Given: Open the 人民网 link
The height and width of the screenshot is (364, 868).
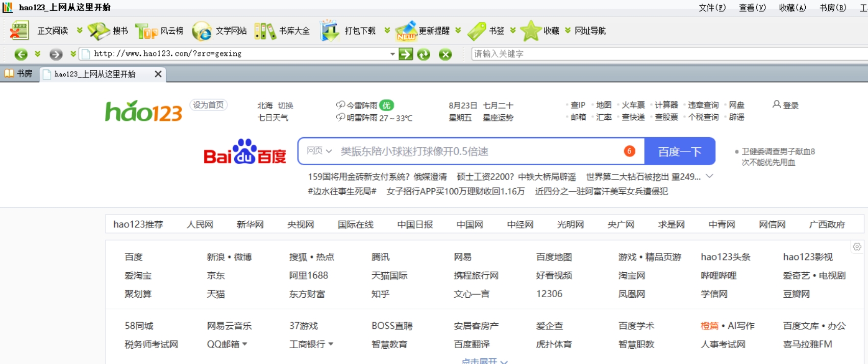Looking at the screenshot, I should click(x=200, y=224).
